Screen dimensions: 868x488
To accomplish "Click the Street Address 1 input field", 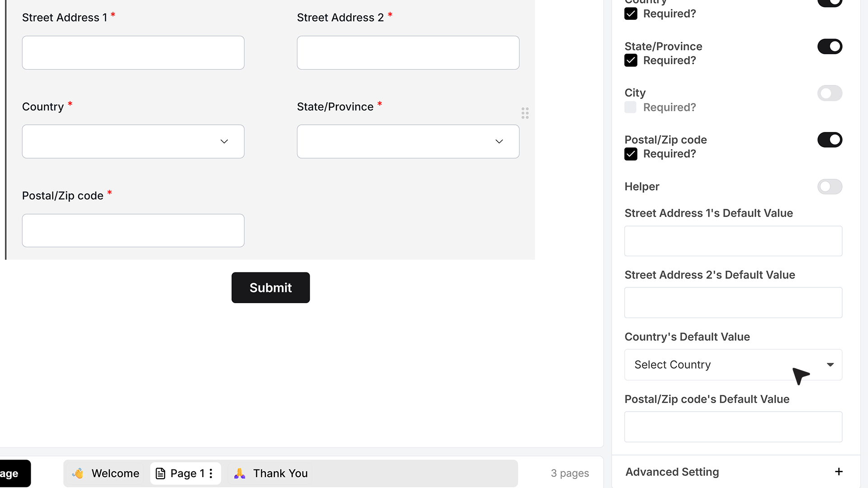I will click(133, 53).
